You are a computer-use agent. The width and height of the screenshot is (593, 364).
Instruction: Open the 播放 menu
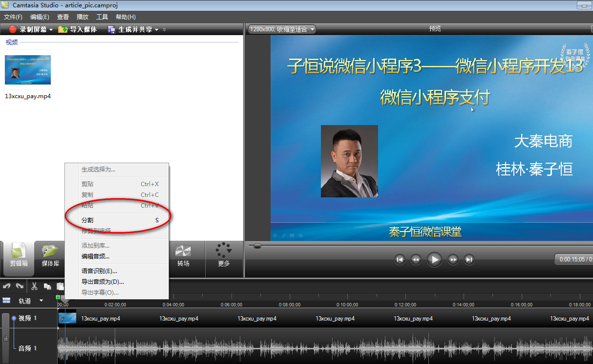click(x=83, y=17)
